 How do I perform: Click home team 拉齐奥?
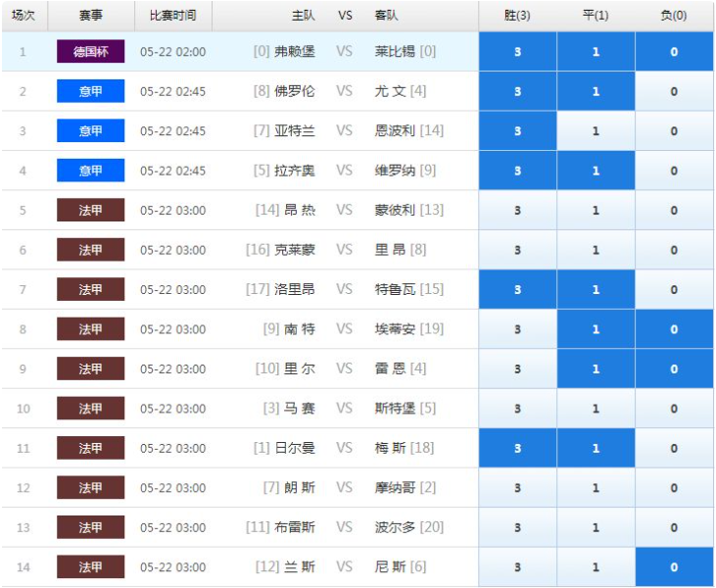(295, 171)
